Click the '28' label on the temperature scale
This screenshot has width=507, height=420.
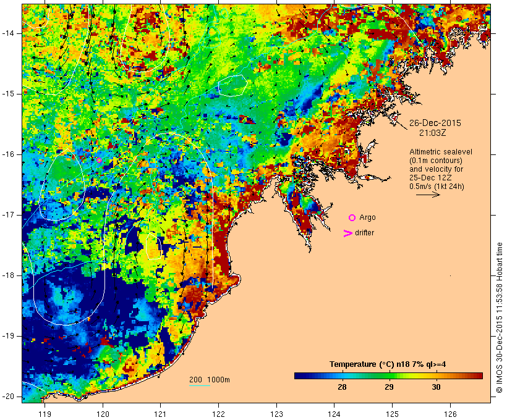point(342,387)
